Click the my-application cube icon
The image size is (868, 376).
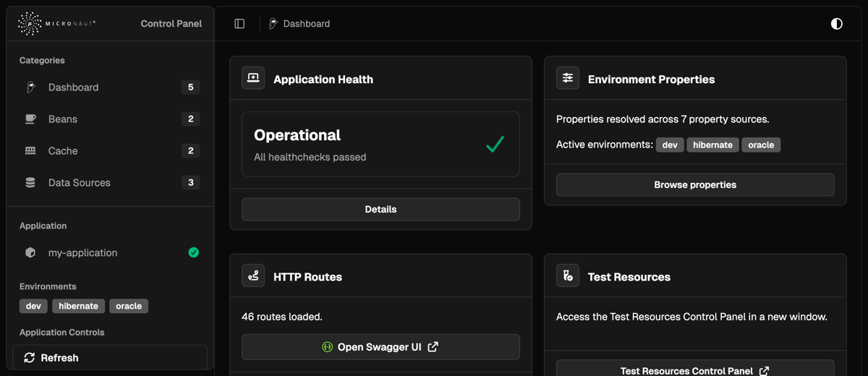(30, 253)
